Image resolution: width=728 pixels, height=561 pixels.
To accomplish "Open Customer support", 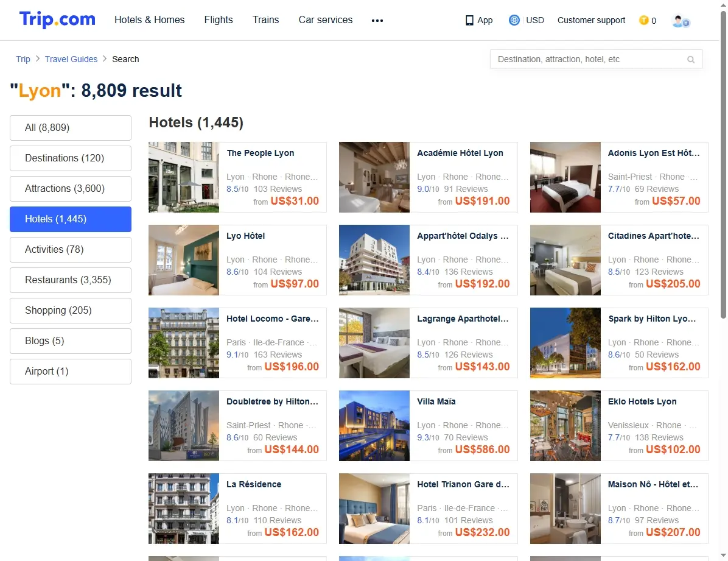I will point(591,20).
